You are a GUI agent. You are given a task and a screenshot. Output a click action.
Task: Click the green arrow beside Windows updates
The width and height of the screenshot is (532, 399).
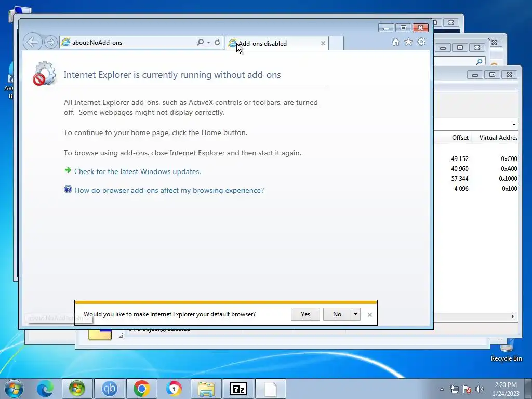[x=68, y=170]
